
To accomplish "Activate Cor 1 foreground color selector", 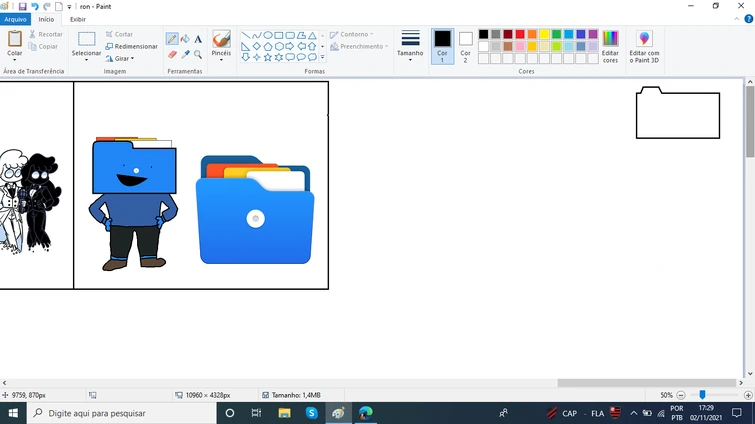I will pos(442,45).
